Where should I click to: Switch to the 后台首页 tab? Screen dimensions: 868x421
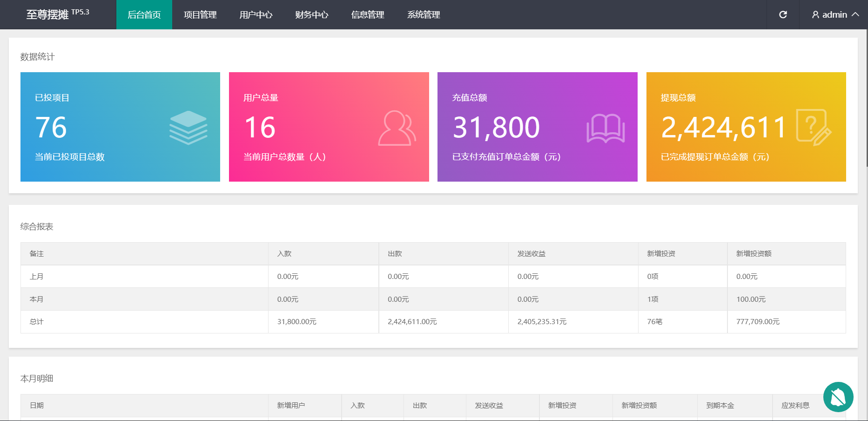click(x=144, y=14)
